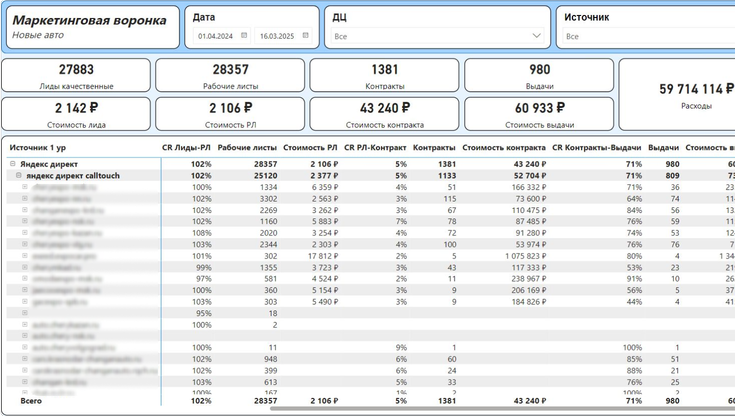Viewport: 735px width, 416px height.
Task: Expand the ДЦ dropdown filter
Action: coord(536,36)
